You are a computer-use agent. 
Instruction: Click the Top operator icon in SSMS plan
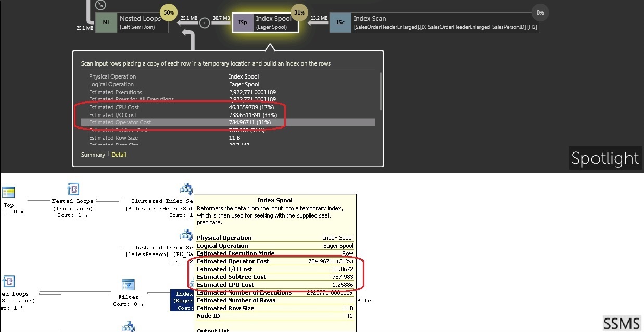pos(8,193)
